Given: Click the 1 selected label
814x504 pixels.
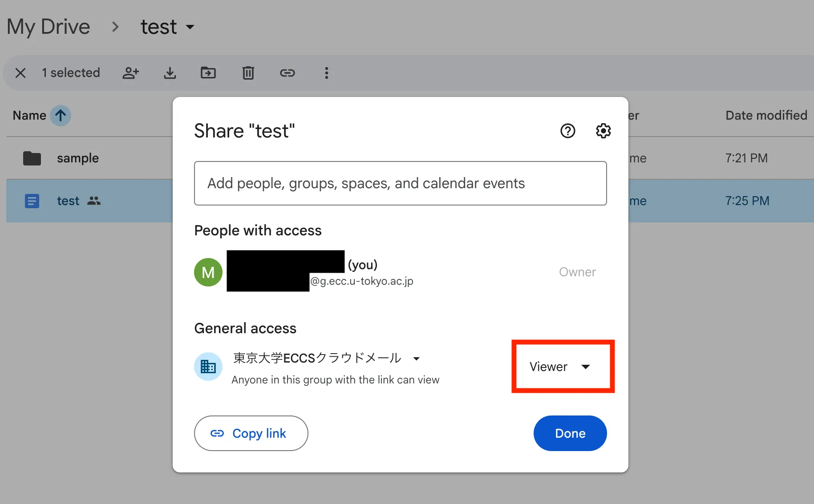Looking at the screenshot, I should [x=71, y=73].
